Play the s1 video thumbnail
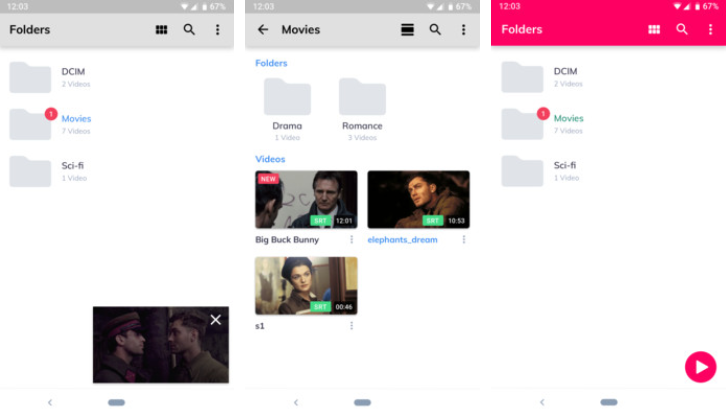 [x=306, y=286]
